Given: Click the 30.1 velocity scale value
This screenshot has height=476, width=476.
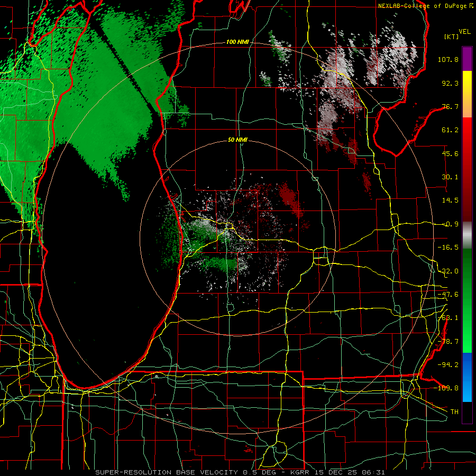Looking at the screenshot, I should click(x=450, y=177).
